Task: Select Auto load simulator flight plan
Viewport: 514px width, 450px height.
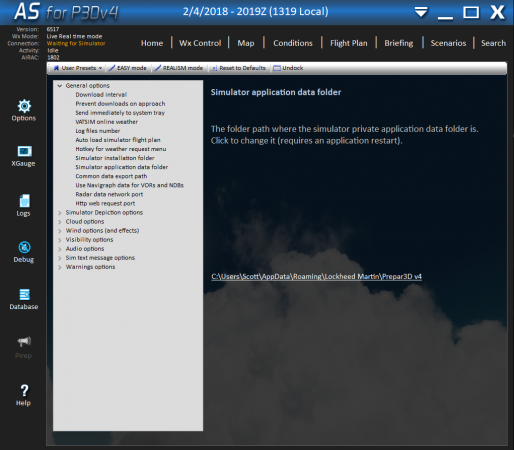Action: pyautogui.click(x=118, y=140)
